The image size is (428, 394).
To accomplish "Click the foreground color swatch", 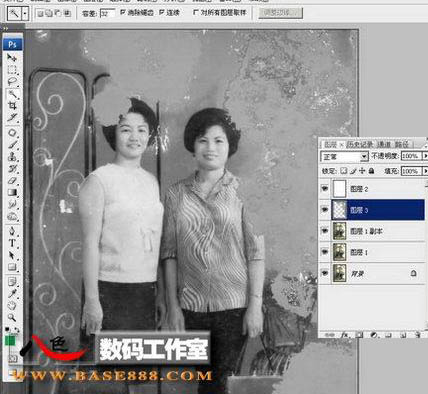I will (x=10, y=341).
